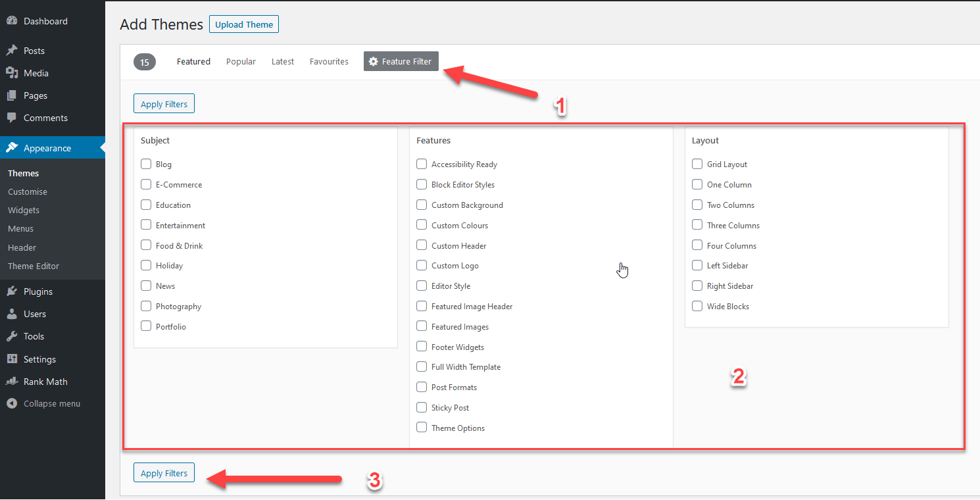Open the Themes submenu item
This screenshot has height=500, width=980.
point(24,173)
